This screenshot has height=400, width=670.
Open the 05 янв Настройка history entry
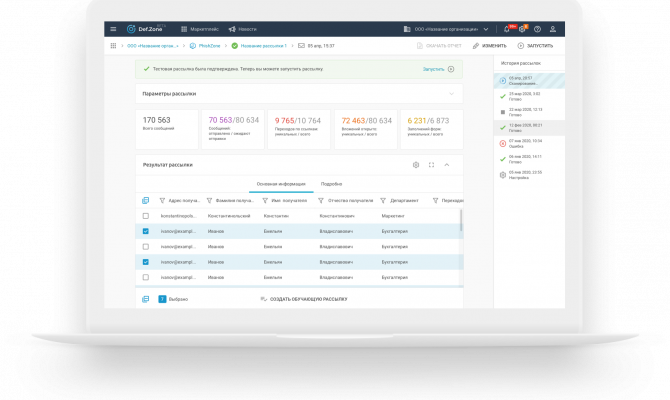pyautogui.click(x=529, y=175)
